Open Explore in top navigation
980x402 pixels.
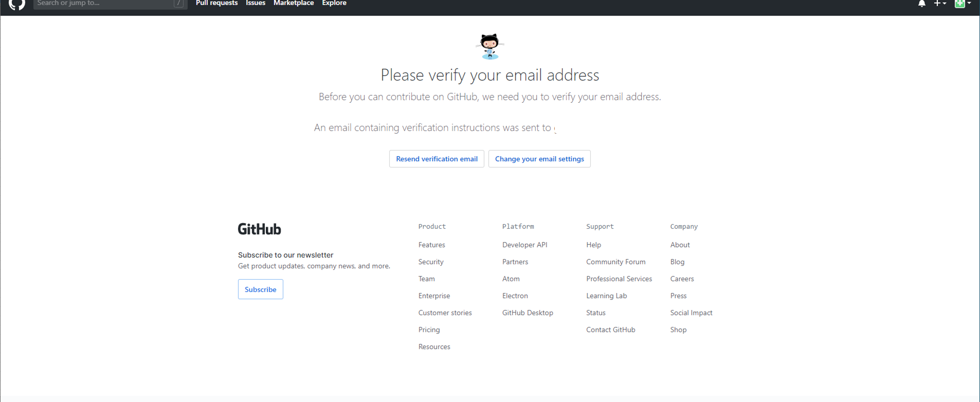coord(334,3)
